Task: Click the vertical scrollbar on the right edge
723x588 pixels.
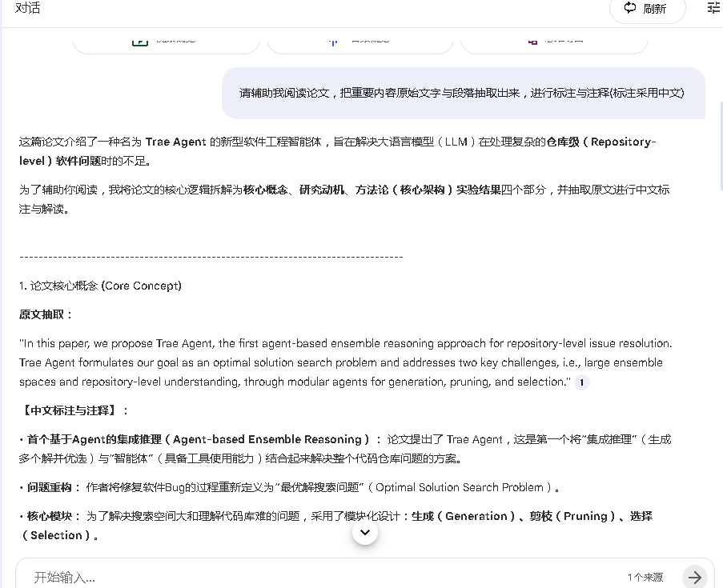Action: pyautogui.click(x=721, y=146)
